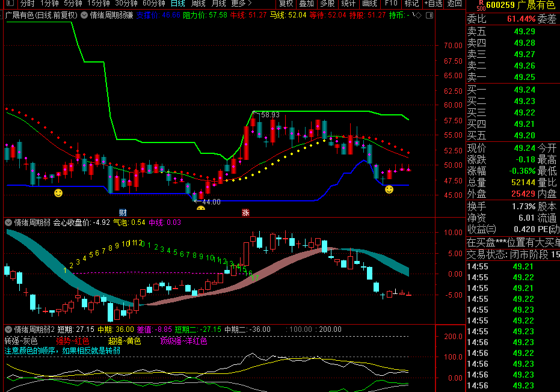Click the +自选 add to watchlist button
The width and height of the screenshot is (560, 392).
434,3
